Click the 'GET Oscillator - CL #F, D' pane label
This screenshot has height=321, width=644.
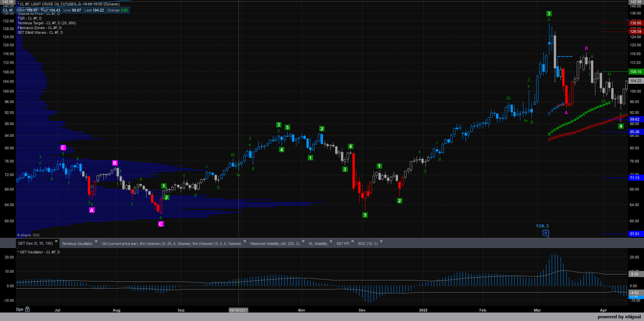coord(39,251)
